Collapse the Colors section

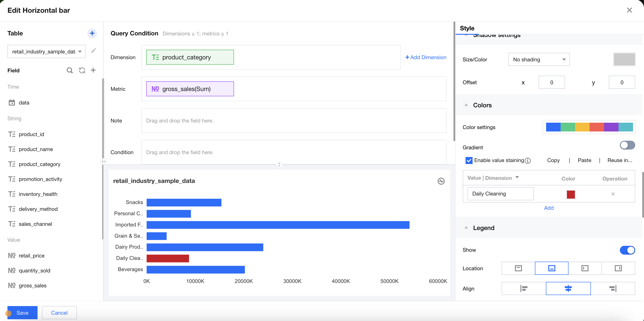point(466,105)
